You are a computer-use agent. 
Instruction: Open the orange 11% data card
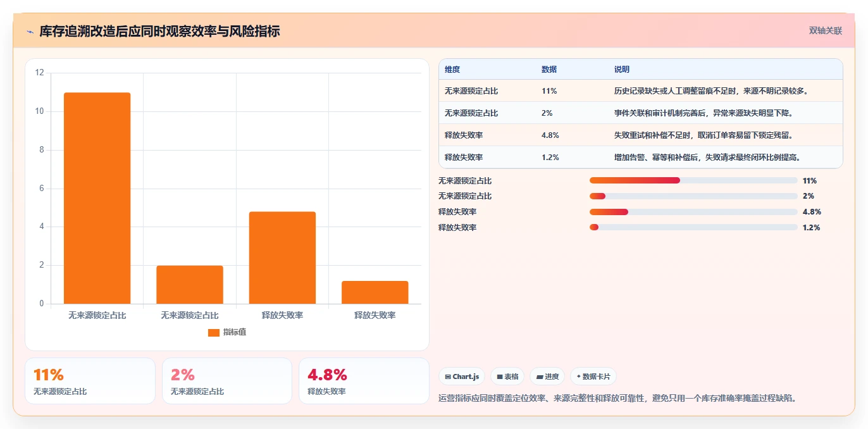[x=90, y=381]
